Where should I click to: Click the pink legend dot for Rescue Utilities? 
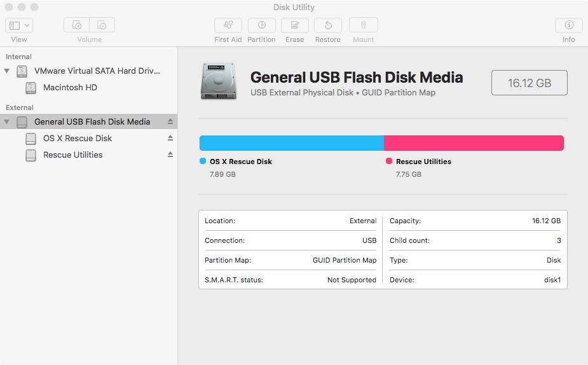[x=389, y=161]
